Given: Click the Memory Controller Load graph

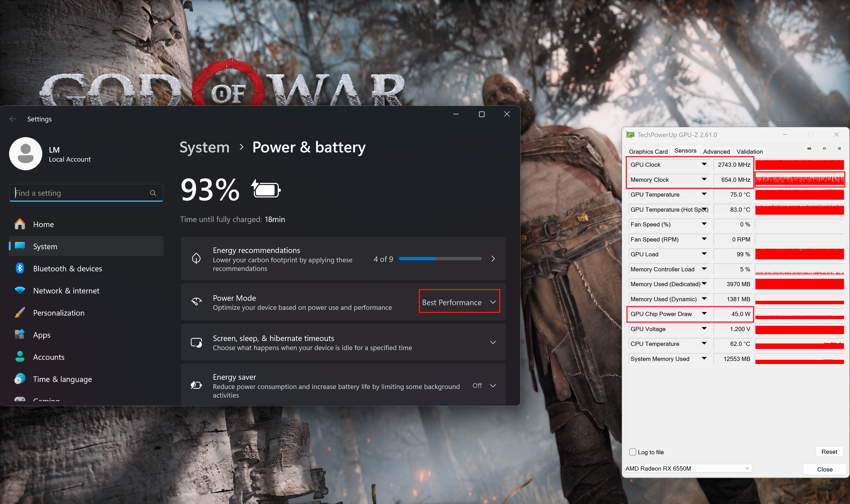Looking at the screenshot, I should (799, 269).
